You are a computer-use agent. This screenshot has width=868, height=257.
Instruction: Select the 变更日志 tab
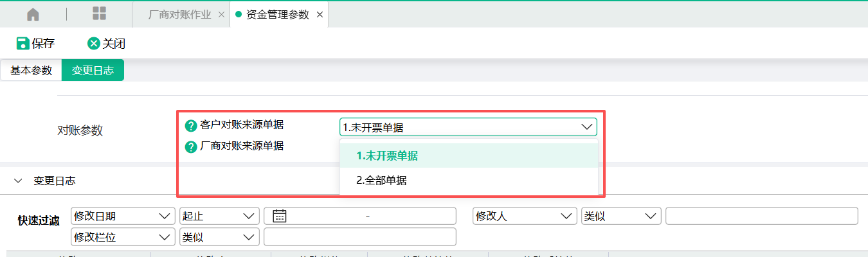click(93, 71)
